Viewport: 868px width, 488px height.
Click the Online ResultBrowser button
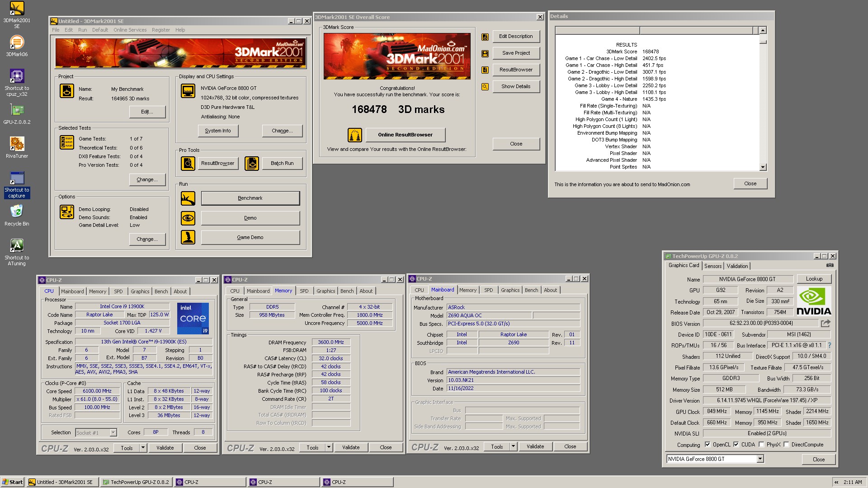point(406,135)
